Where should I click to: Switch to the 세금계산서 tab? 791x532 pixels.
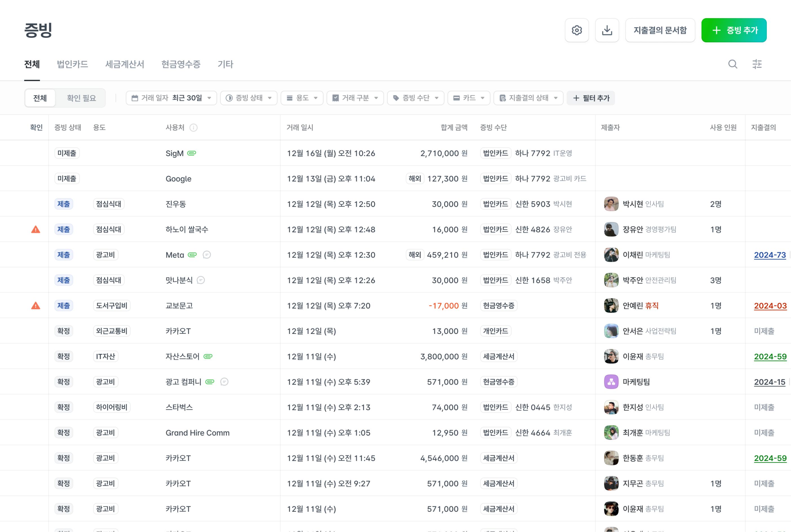(125, 64)
